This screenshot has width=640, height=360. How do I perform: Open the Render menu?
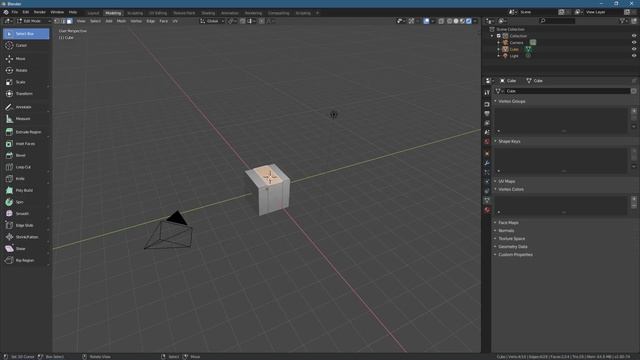(40, 12)
